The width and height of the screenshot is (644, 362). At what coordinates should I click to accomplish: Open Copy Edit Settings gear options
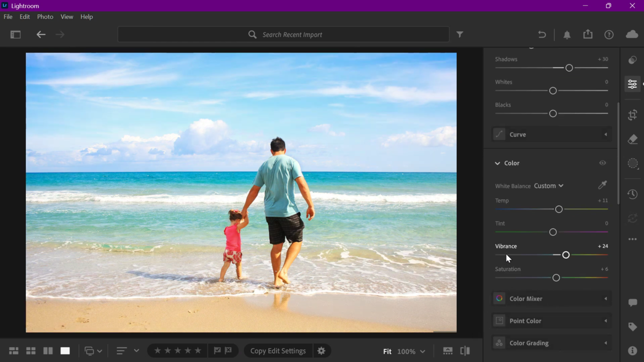click(321, 351)
